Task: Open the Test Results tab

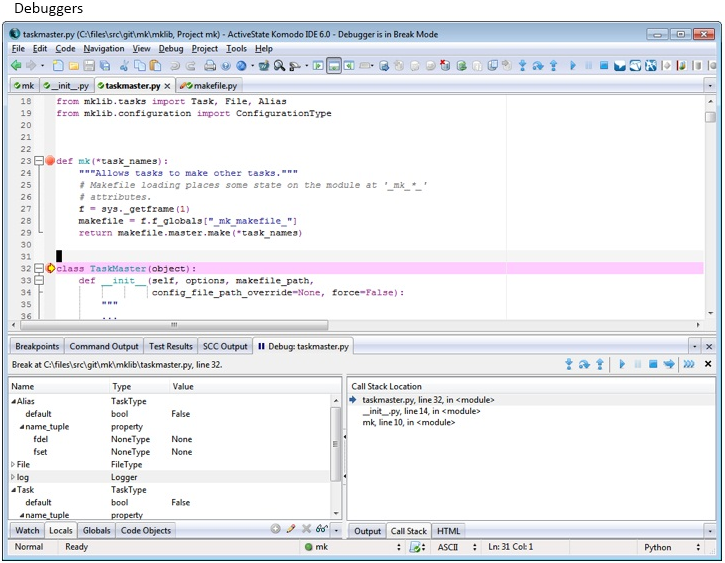Action: click(171, 346)
